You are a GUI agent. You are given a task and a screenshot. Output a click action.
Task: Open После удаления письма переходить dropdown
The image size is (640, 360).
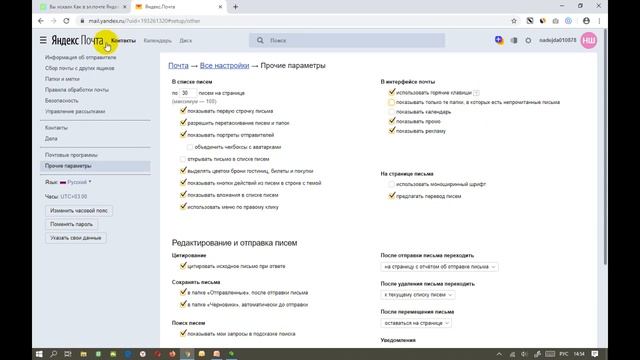tap(418, 295)
